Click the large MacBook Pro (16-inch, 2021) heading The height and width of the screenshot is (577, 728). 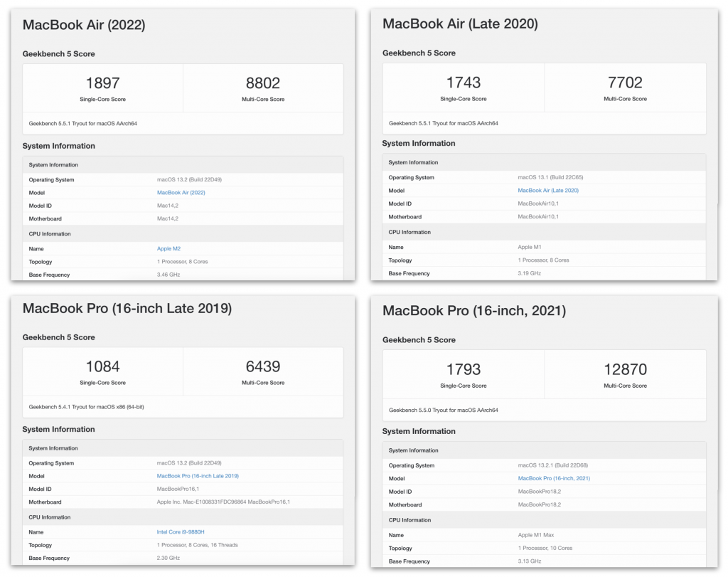[474, 311]
